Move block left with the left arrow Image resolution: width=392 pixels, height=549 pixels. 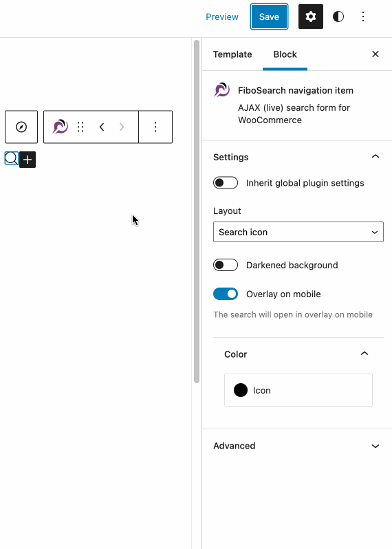pos(102,127)
